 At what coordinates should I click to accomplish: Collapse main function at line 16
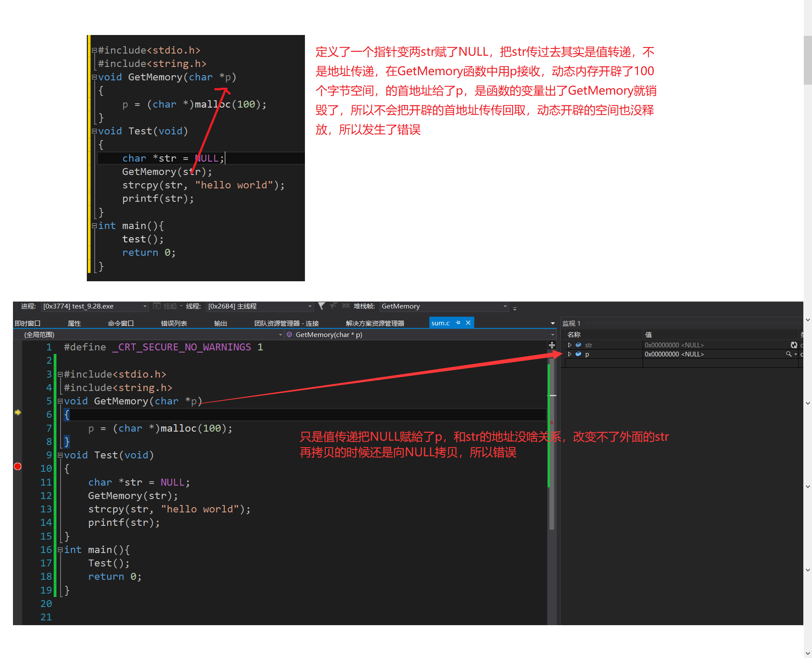60,550
